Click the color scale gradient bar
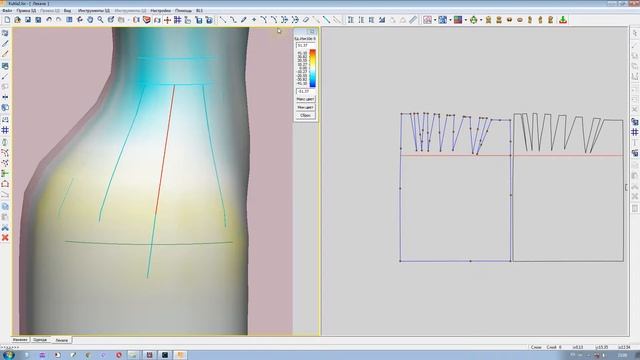The image size is (640, 360). tap(312, 68)
